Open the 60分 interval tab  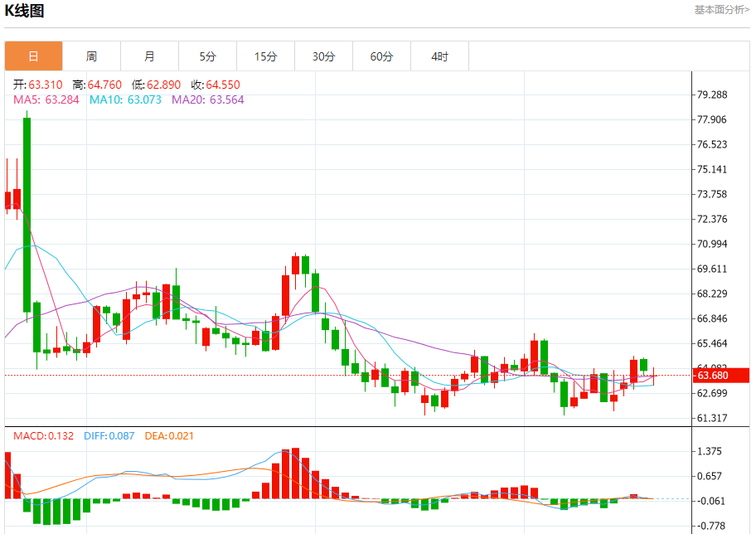click(382, 56)
